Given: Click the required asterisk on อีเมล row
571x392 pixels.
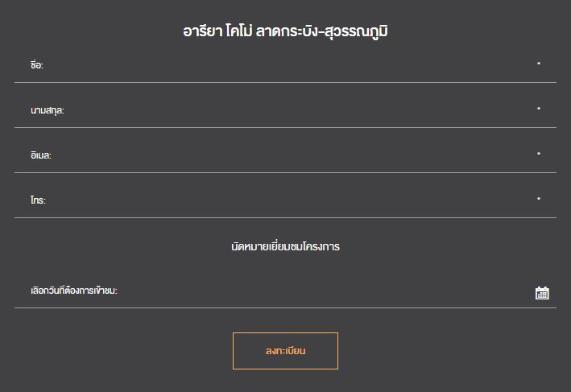Looking at the screenshot, I should [539, 153].
